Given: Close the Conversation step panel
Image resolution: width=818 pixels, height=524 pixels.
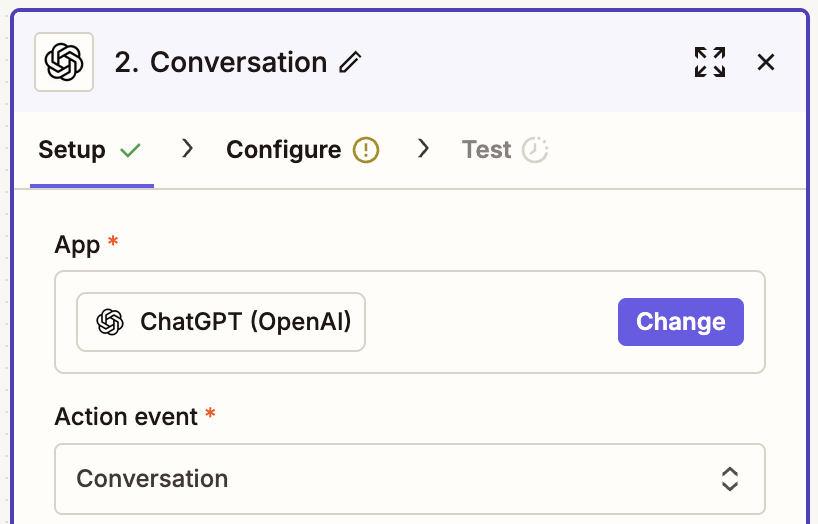Looking at the screenshot, I should (x=766, y=62).
